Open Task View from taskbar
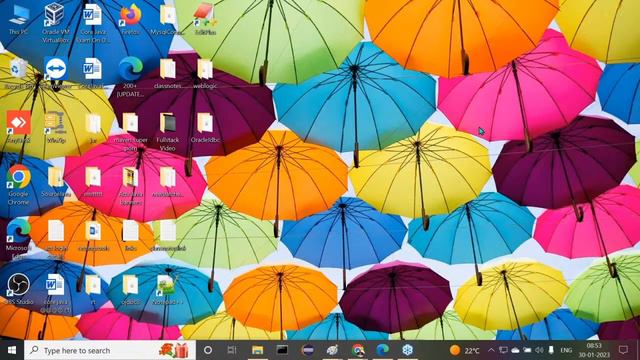The image size is (640, 360). pos(232,350)
